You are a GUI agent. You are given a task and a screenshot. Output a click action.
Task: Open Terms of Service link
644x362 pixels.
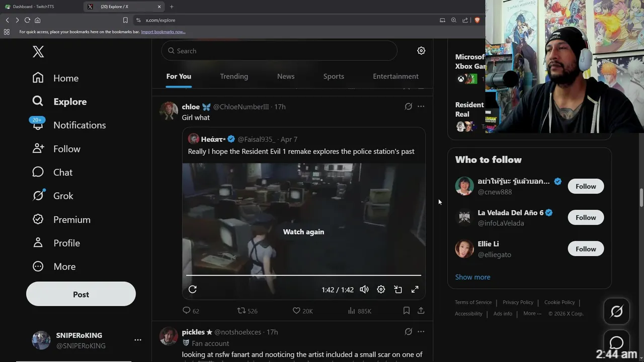coord(473,302)
